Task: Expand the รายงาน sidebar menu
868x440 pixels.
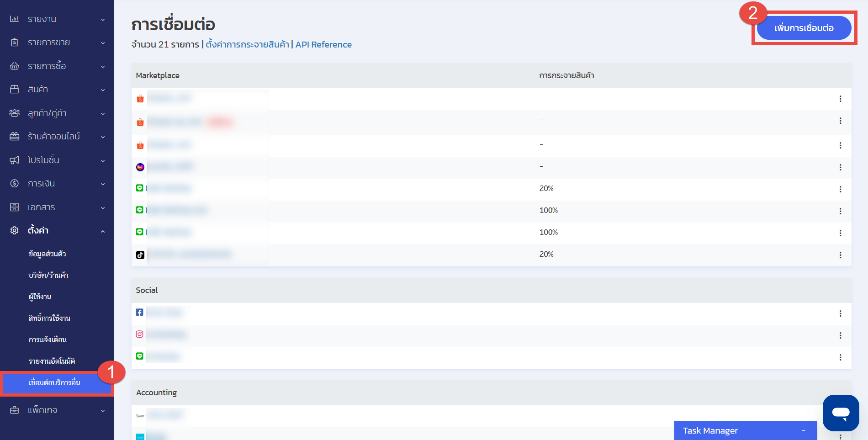Action: (x=57, y=19)
